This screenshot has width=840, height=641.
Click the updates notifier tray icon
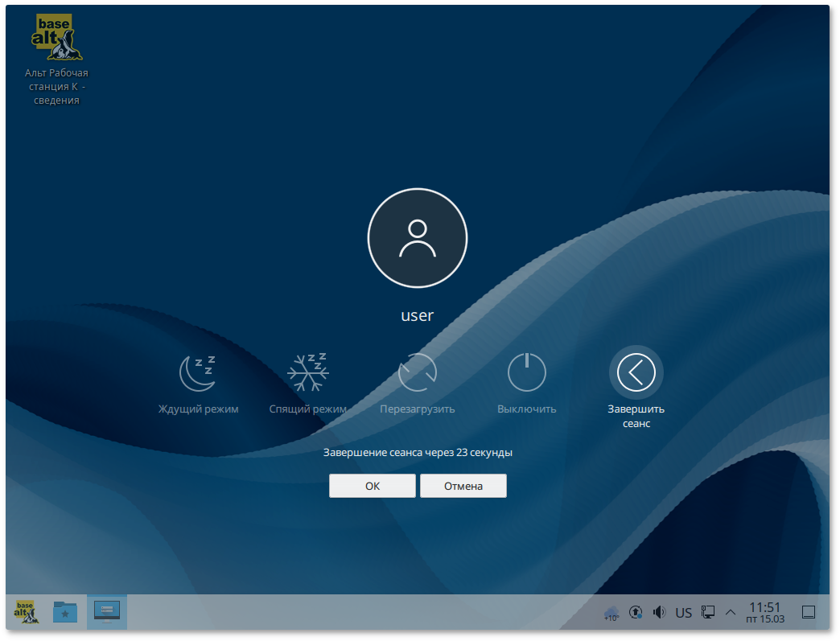click(x=636, y=613)
